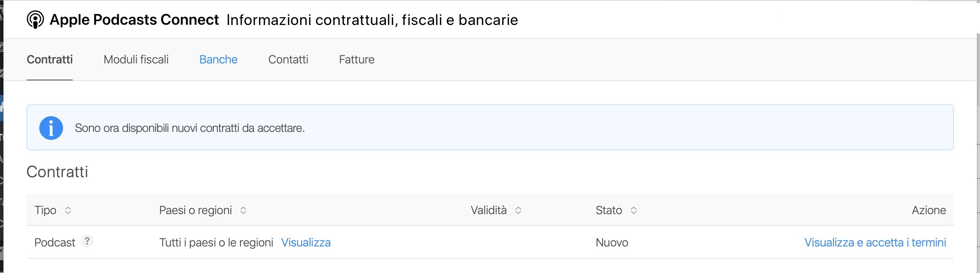Screen dimensions: 980x273
Task: Click the blue info icon in the banner
Action: (51, 128)
